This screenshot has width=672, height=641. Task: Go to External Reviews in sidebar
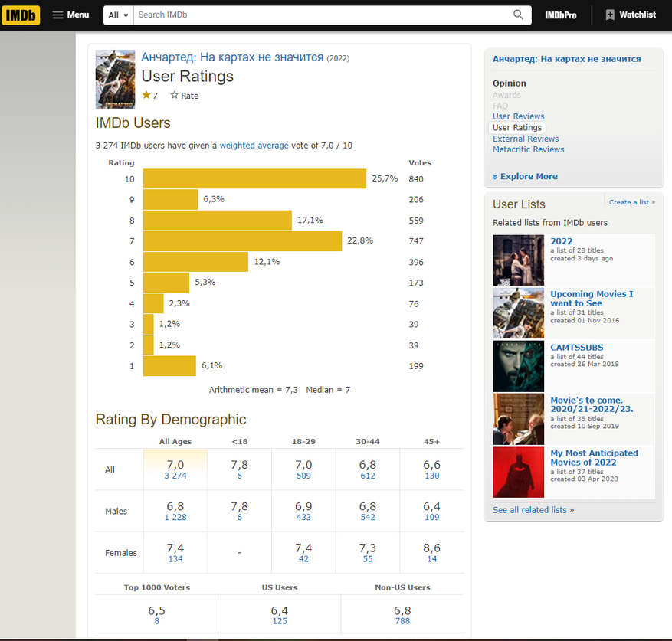click(x=526, y=139)
